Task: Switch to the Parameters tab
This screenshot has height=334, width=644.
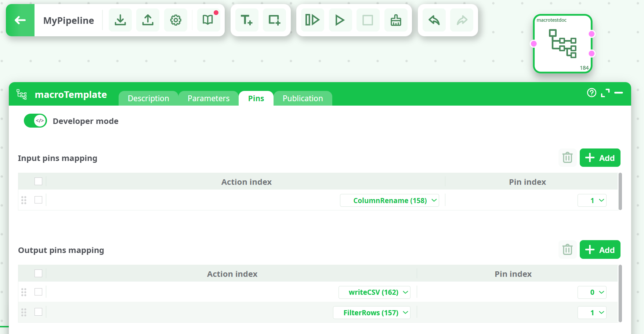Action: (208, 98)
